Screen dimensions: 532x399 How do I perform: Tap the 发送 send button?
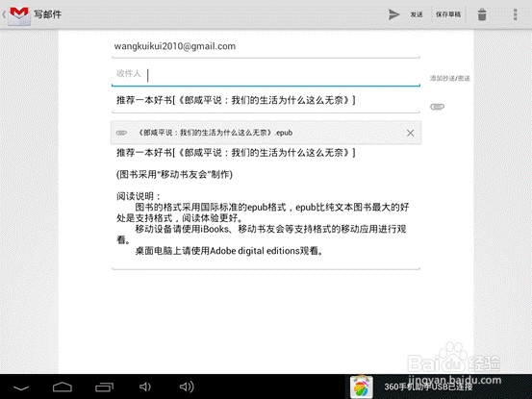[x=417, y=14]
